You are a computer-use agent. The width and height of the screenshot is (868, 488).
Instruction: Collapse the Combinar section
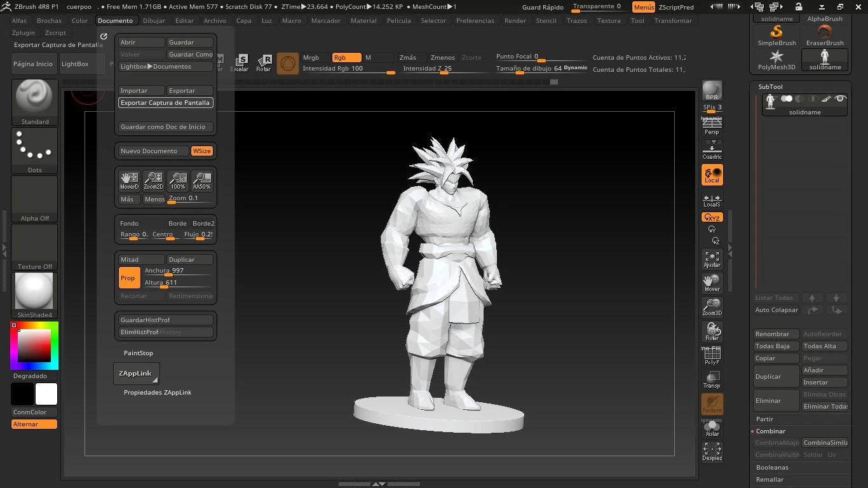[771, 431]
